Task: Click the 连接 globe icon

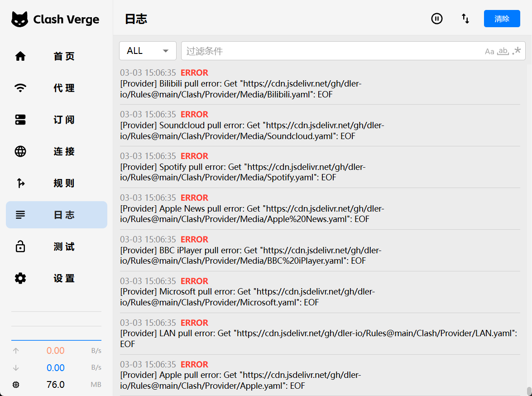Action: tap(20, 151)
